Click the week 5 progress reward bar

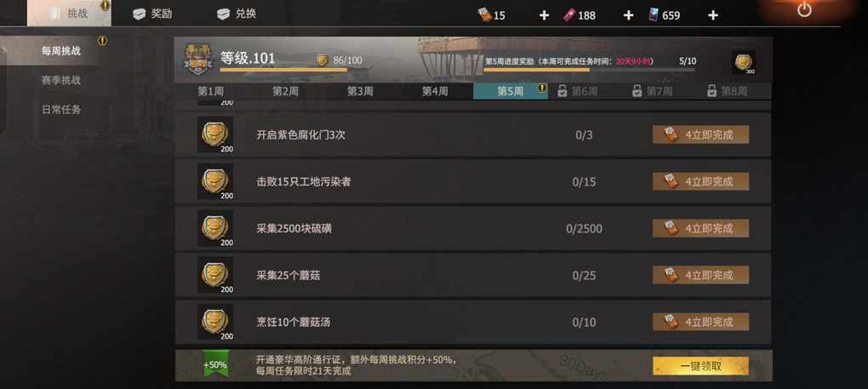589,70
